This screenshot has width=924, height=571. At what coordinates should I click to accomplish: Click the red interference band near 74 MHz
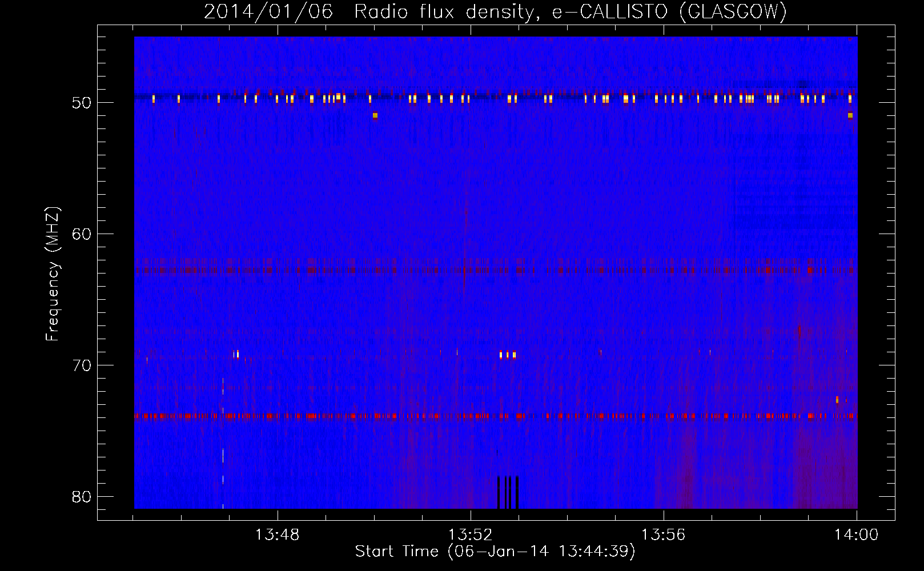496,416
